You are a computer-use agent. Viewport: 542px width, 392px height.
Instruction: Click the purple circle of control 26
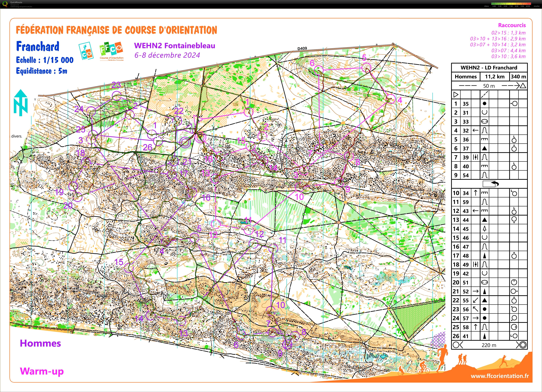click(x=158, y=141)
